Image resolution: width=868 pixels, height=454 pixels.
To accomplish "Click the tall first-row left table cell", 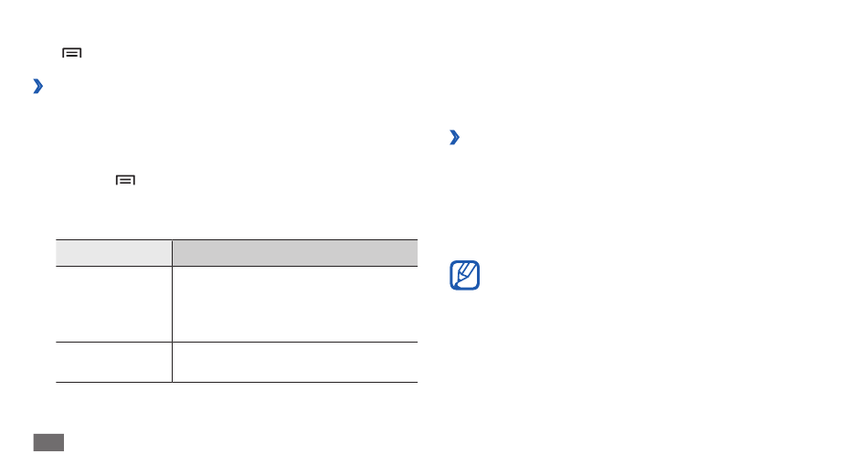I will pyautogui.click(x=113, y=304).
